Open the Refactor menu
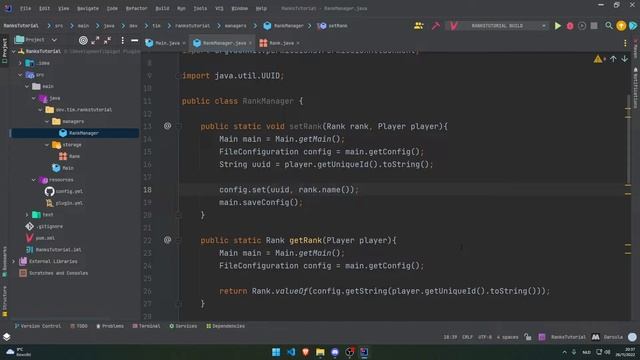Image resolution: width=640 pixels, height=360 pixels. (136, 8)
